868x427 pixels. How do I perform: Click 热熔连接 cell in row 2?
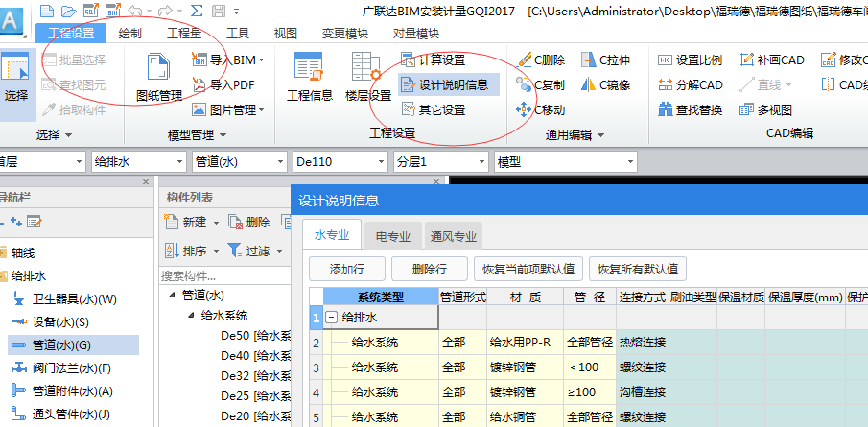coord(643,343)
